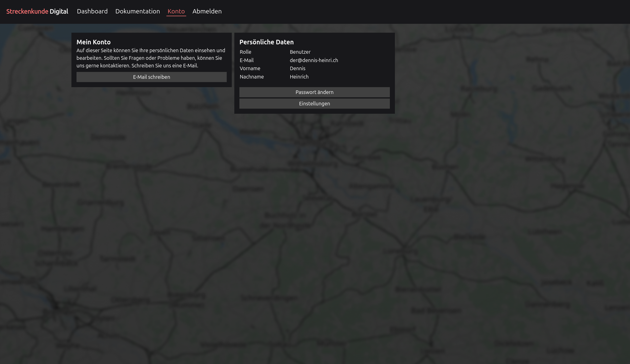The width and height of the screenshot is (630, 364).
Task: Open the Dashboard page
Action: coord(92,11)
